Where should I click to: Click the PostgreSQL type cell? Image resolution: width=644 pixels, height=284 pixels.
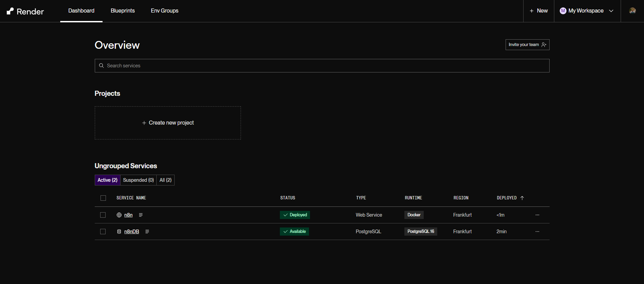click(368, 232)
